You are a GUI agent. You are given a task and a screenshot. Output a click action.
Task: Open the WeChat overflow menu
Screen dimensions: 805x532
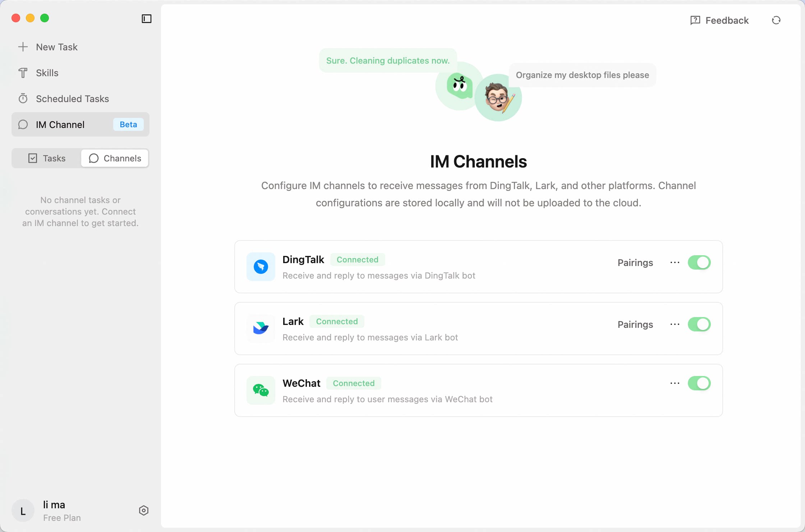point(674,383)
